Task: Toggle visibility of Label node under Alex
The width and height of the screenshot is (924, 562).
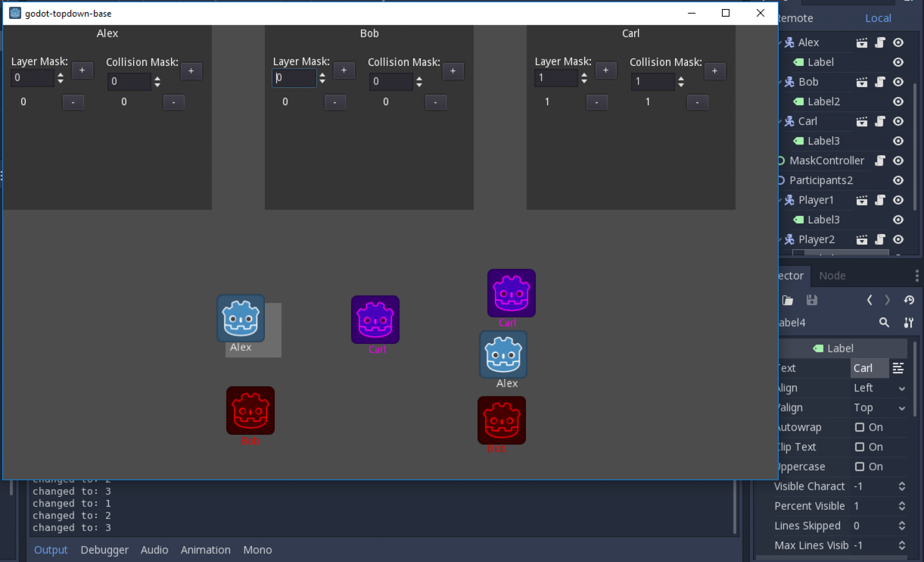Action: (899, 61)
